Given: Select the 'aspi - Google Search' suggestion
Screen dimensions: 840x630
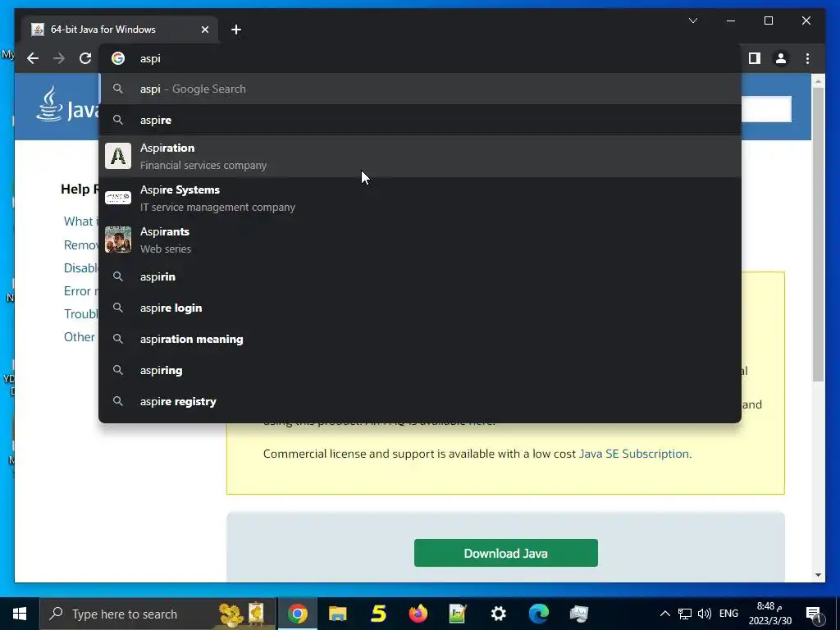Looking at the screenshot, I should pyautogui.click(x=420, y=89).
